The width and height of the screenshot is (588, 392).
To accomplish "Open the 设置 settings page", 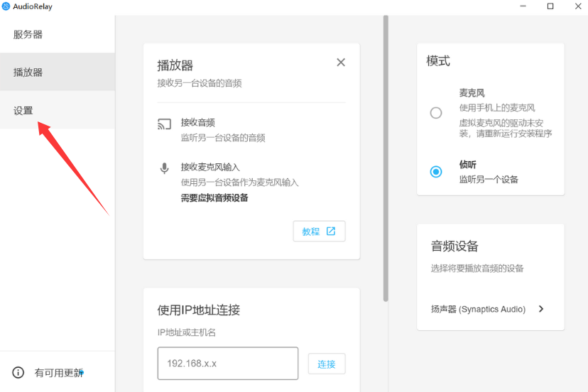I will (58, 110).
